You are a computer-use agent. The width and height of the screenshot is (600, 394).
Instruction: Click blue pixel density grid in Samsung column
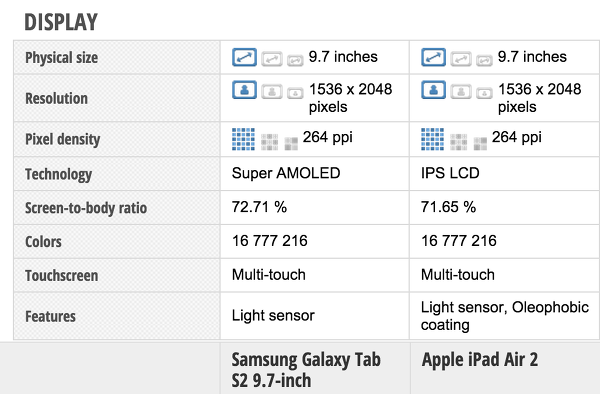point(243,139)
